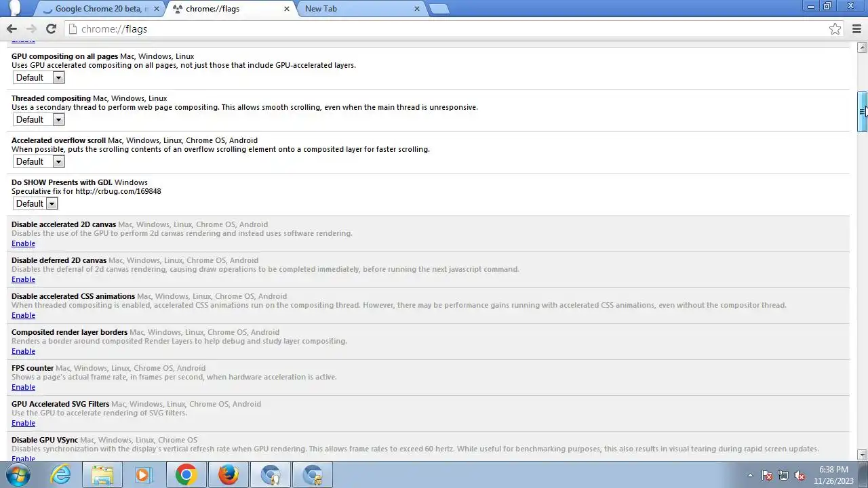
Task: Close the chrome://flags tab
Action: (286, 9)
